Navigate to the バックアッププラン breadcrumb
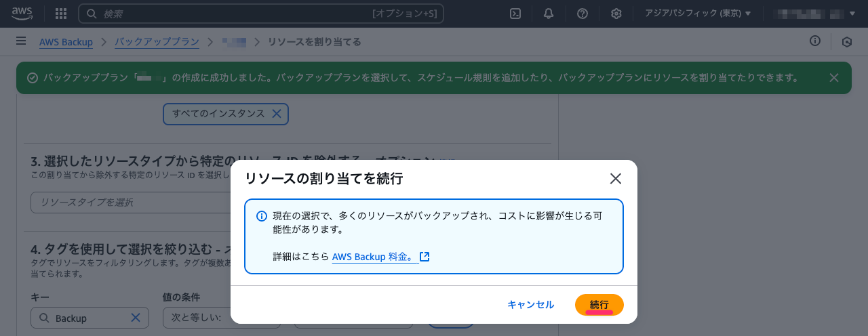This screenshot has width=868, height=336. point(157,42)
